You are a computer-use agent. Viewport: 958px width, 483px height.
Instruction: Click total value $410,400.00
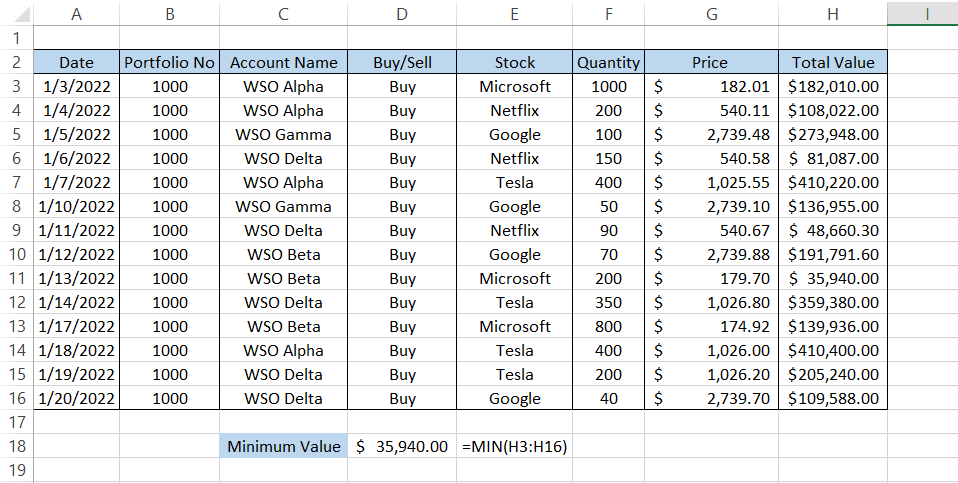(x=833, y=351)
